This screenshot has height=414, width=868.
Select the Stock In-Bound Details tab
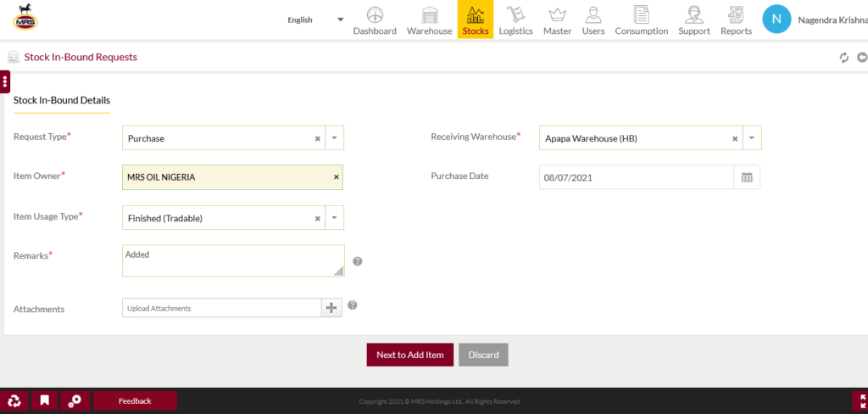coord(61,101)
